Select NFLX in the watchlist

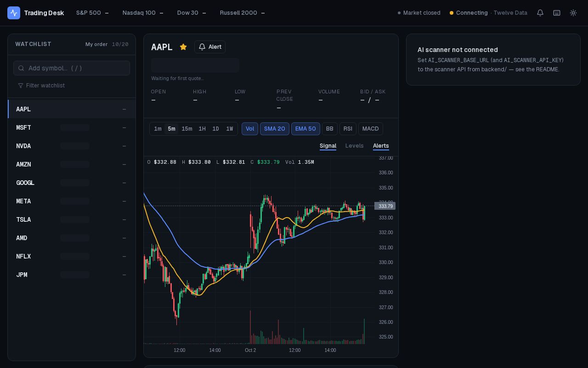point(72,256)
